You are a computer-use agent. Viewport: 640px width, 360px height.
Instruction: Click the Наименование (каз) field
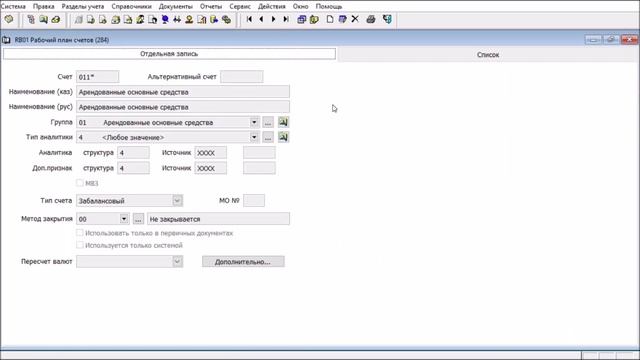click(x=183, y=92)
